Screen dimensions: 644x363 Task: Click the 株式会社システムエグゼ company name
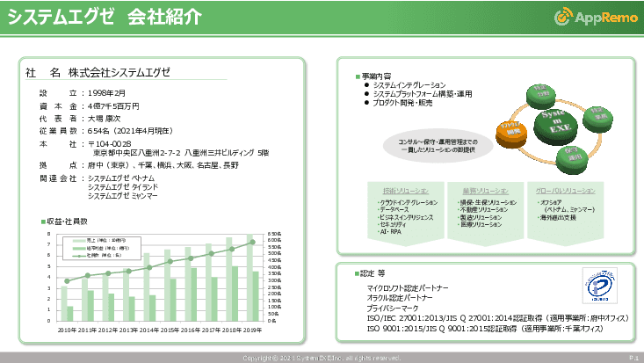tap(119, 73)
